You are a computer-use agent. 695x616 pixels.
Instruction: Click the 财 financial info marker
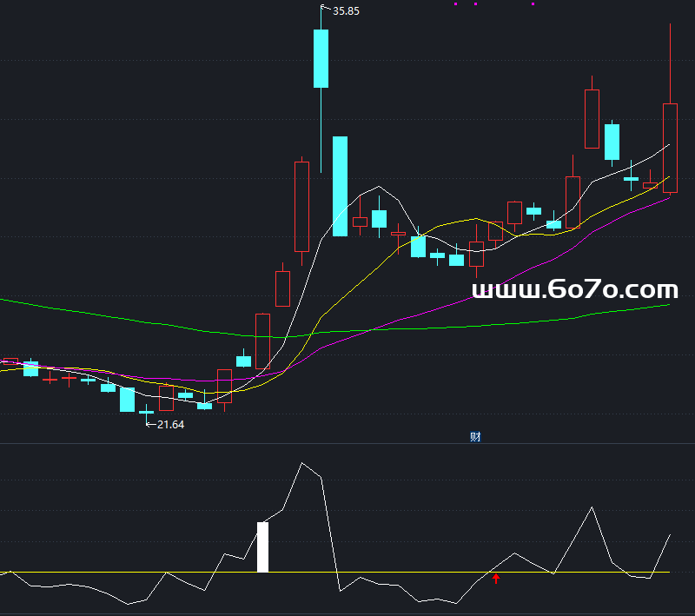[475, 437]
